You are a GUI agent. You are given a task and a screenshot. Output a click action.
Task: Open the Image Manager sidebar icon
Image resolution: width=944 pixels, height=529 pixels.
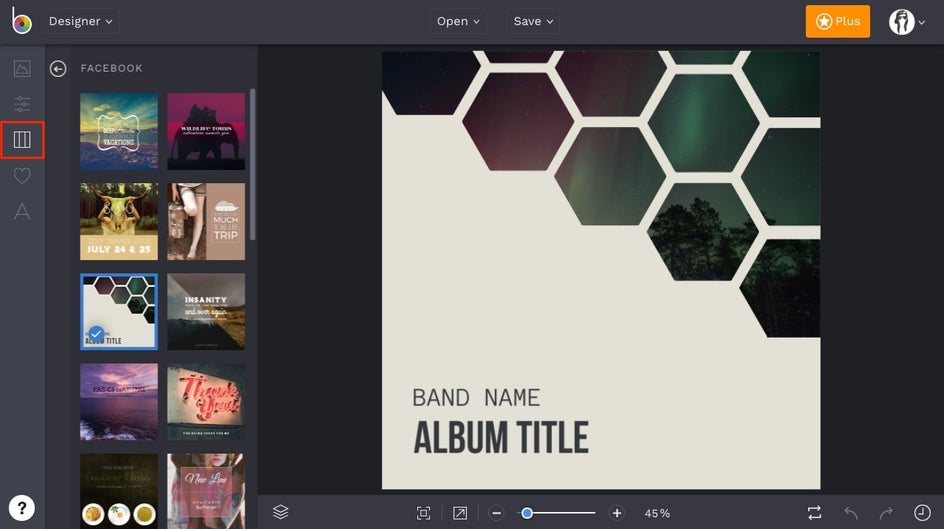(22, 69)
